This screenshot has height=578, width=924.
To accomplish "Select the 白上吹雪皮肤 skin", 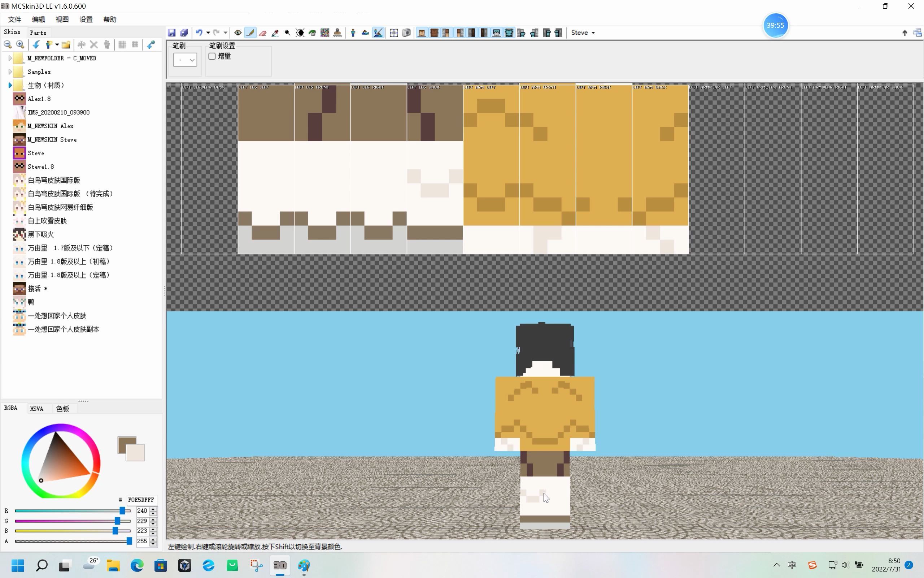I will coord(47,221).
